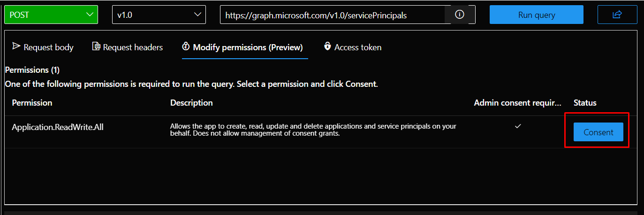This screenshot has width=644, height=215.
Task: Click the Status column header
Action: [x=585, y=103]
